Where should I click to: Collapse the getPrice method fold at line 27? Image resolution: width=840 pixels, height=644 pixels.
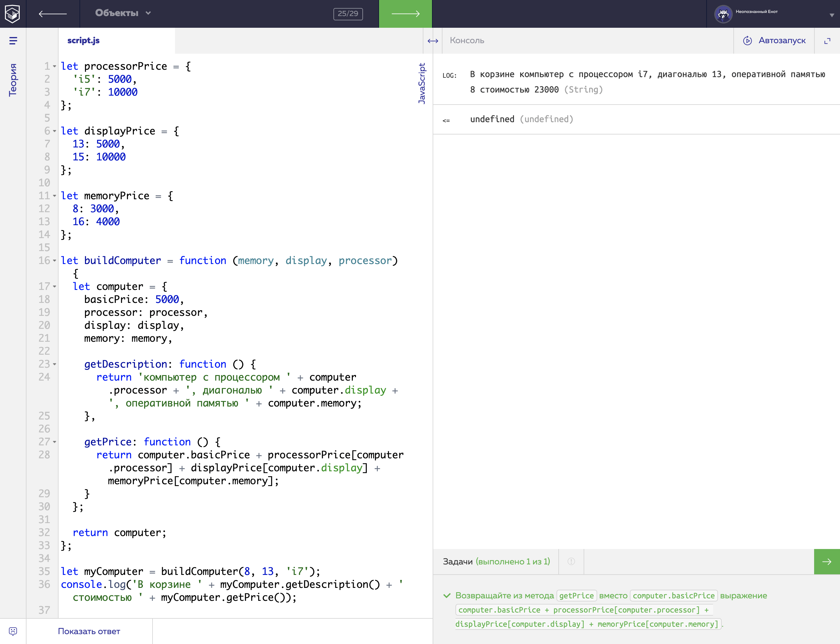[x=55, y=442]
